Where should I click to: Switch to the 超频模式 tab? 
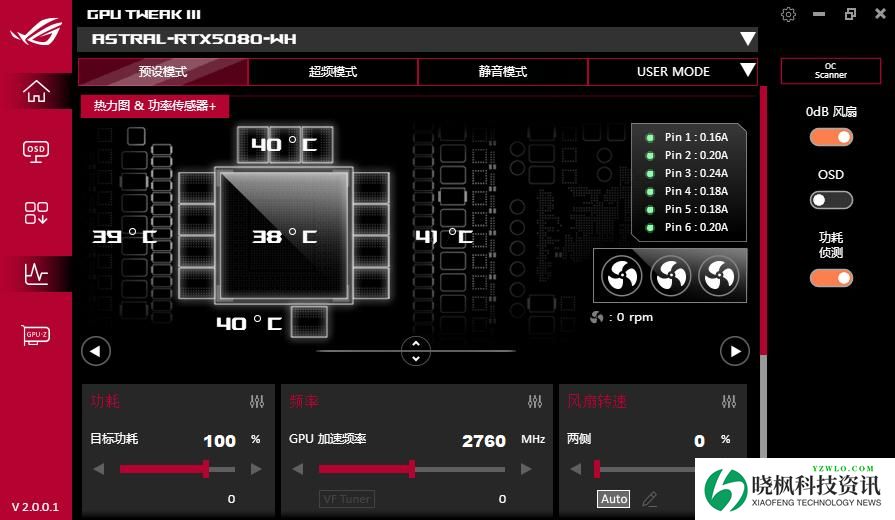point(333,72)
